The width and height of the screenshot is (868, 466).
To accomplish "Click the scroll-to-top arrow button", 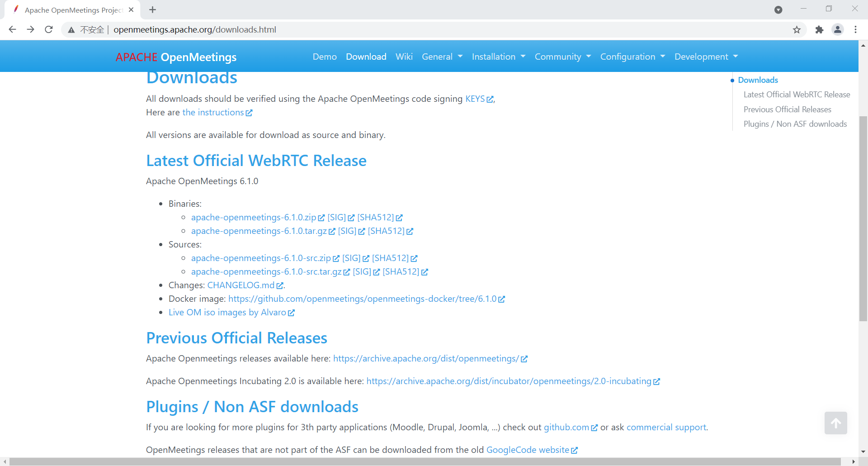I will [x=835, y=423].
